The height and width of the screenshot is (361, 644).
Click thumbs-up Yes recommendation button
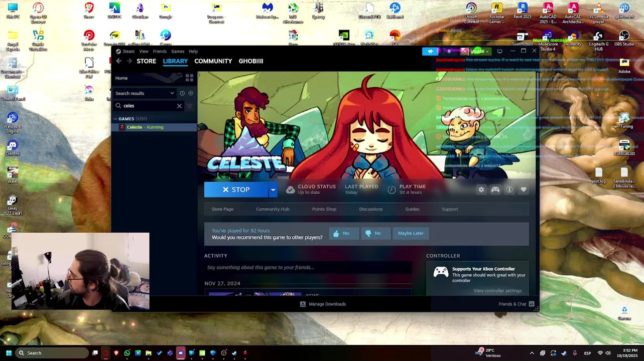tap(344, 233)
